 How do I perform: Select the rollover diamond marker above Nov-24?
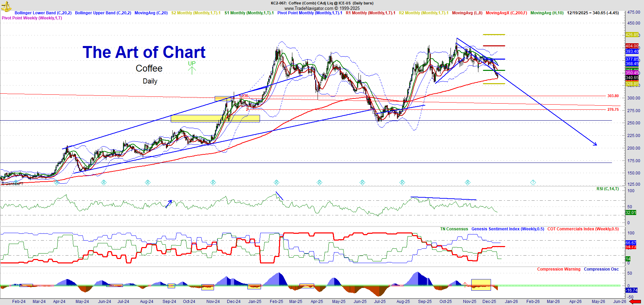(213, 183)
